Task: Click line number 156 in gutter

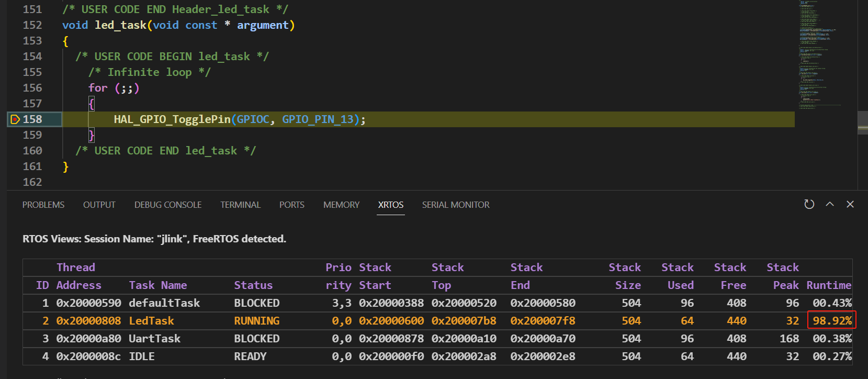Action: point(32,88)
